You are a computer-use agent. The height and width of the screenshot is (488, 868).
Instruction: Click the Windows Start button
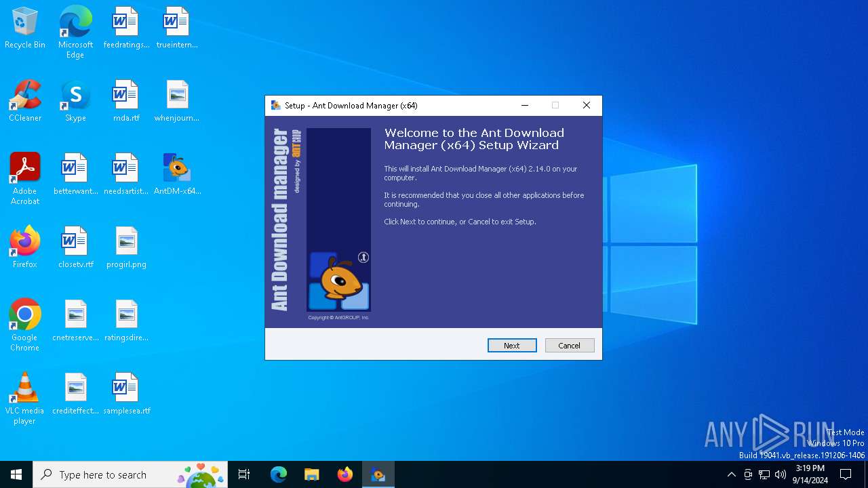click(16, 474)
